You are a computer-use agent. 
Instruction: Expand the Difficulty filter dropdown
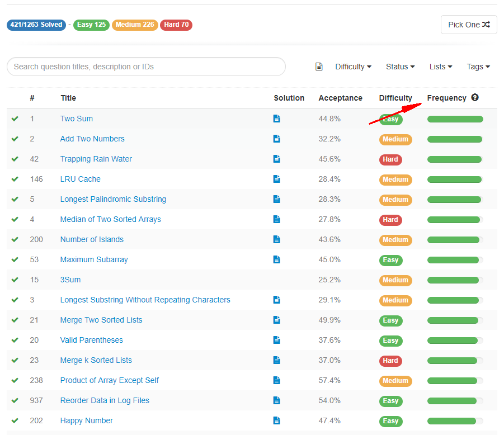coord(353,67)
